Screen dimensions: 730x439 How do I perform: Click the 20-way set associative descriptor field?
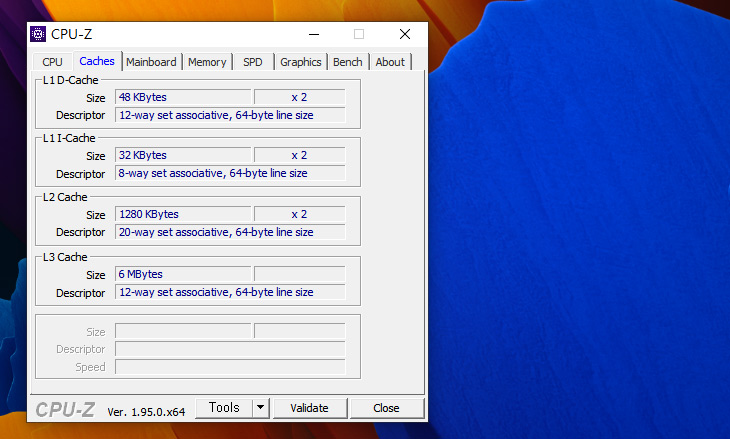tap(230, 232)
